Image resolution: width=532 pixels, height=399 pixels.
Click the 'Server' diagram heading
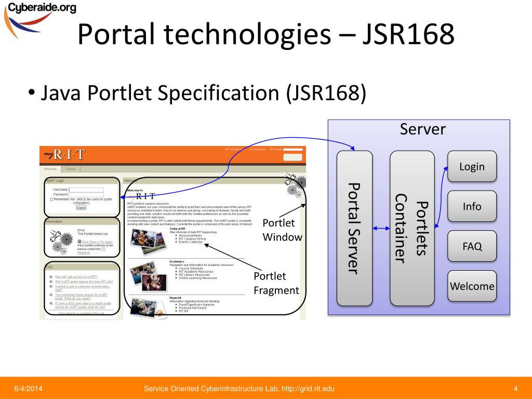(423, 129)
